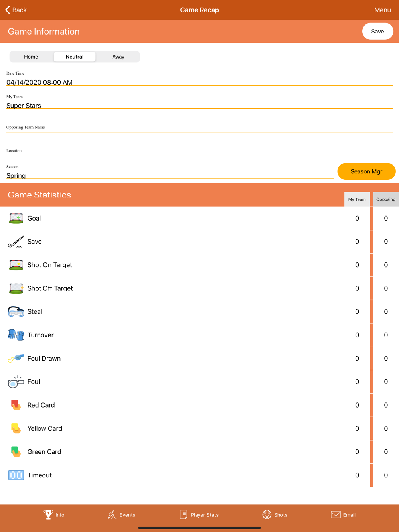Image resolution: width=399 pixels, height=532 pixels.
Task: Save the game information
Action: pyautogui.click(x=377, y=32)
